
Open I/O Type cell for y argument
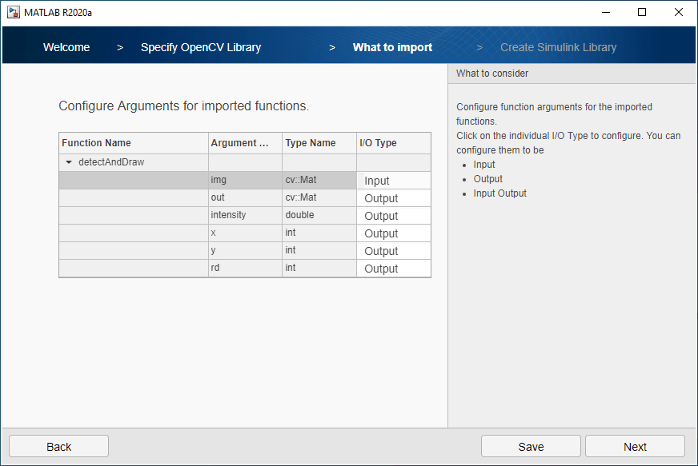click(x=394, y=251)
